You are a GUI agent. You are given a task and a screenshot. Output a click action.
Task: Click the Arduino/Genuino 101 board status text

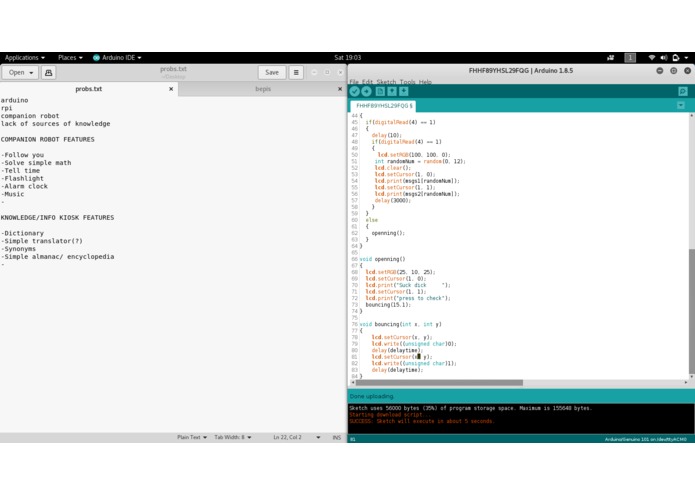click(645, 439)
